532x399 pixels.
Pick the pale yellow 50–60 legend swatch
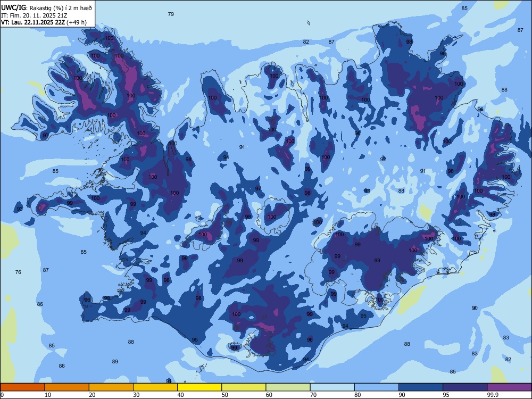click(244, 387)
